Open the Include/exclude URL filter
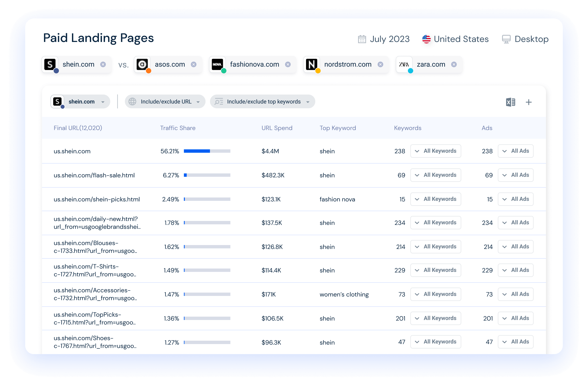Screen dimensions: 588x386 click(165, 102)
